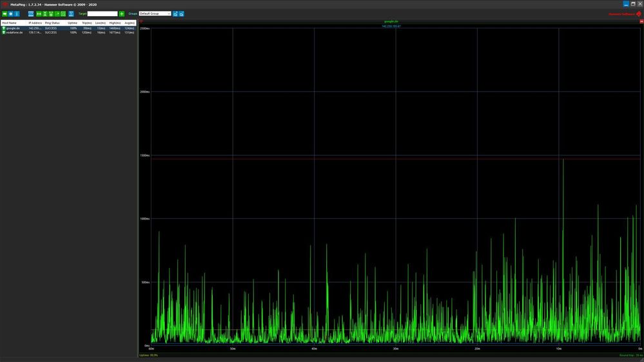Click the green speech-bubble toolbar icon
644x362 pixels.
coord(5,14)
